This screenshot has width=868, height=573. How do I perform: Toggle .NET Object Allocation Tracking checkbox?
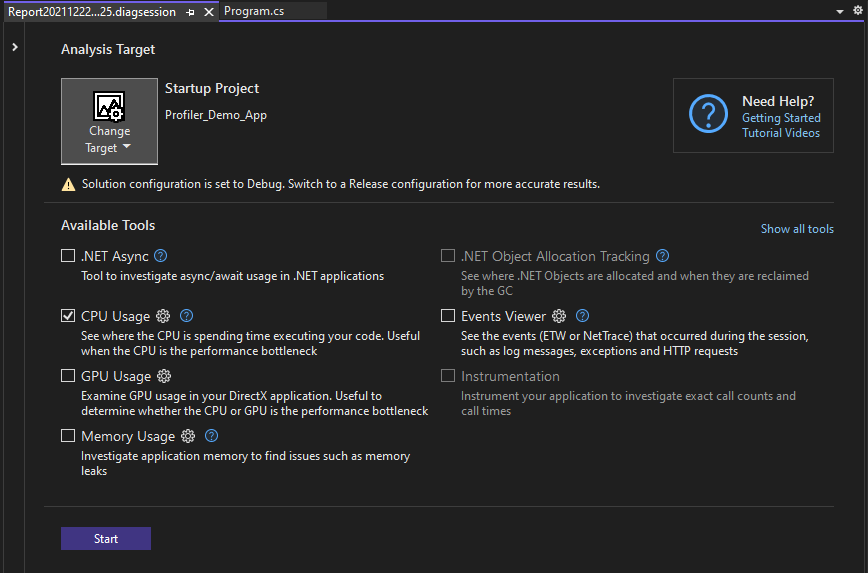pos(448,256)
